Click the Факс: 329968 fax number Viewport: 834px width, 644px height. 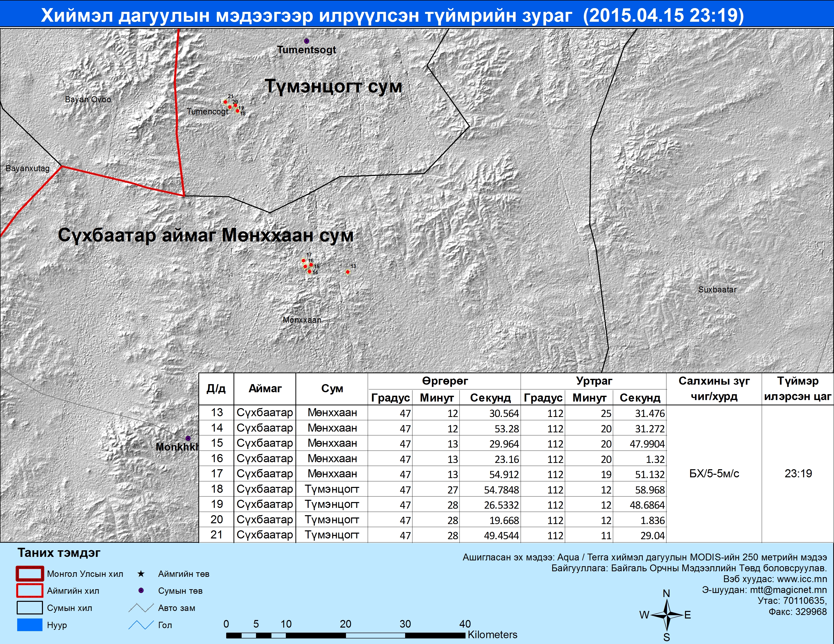coord(798,612)
